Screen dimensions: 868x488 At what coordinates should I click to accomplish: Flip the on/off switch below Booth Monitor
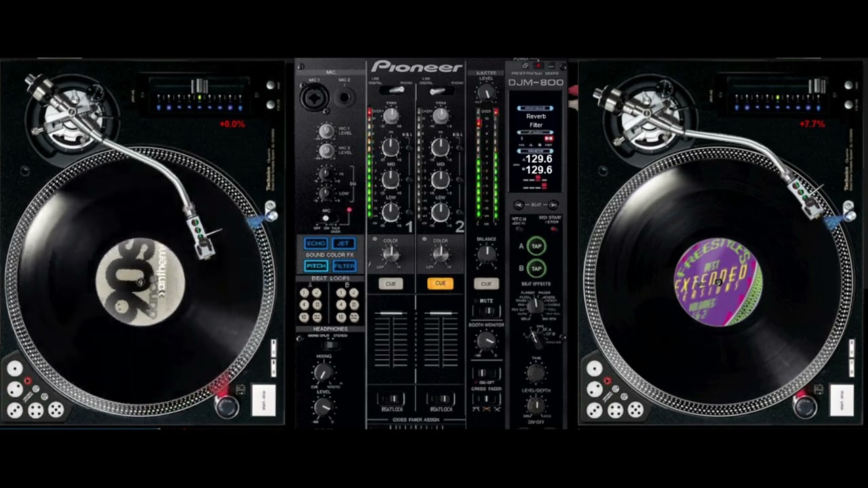click(x=486, y=373)
